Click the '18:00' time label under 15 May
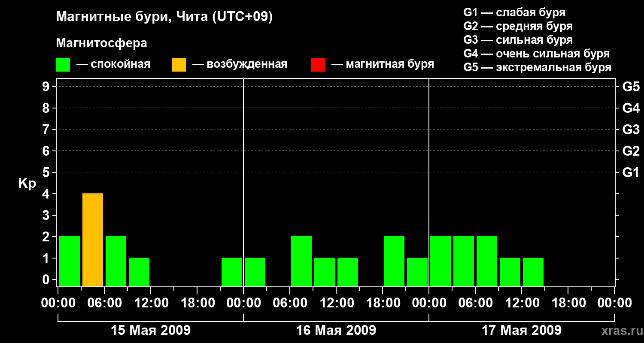Image resolution: width=644 pixels, height=343 pixels. coord(197,303)
